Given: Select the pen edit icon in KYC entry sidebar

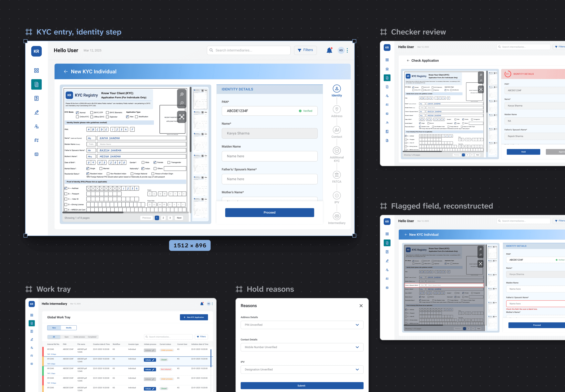Looking at the screenshot, I should (36, 112).
